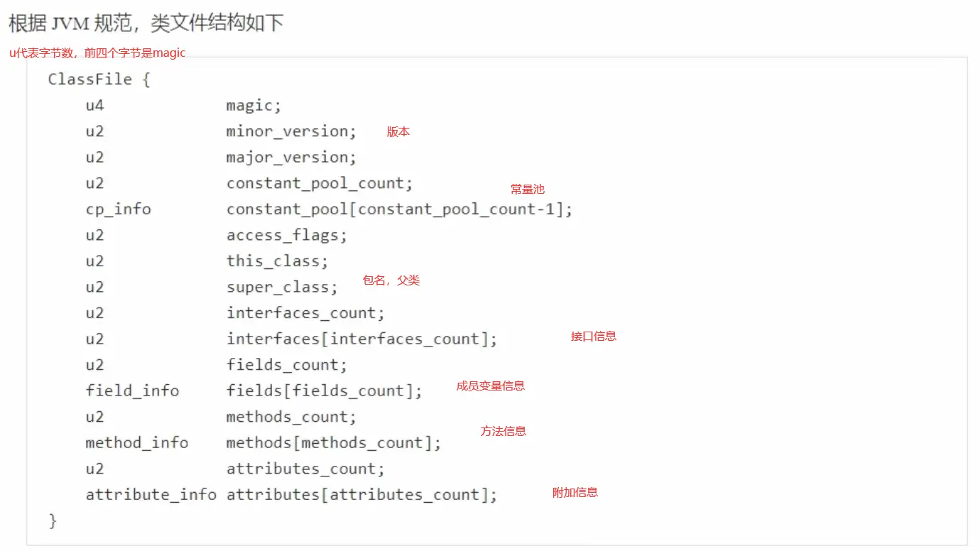This screenshot has width=980, height=551.
Task: Click the red 接口信息 annotation
Action: [x=594, y=337]
